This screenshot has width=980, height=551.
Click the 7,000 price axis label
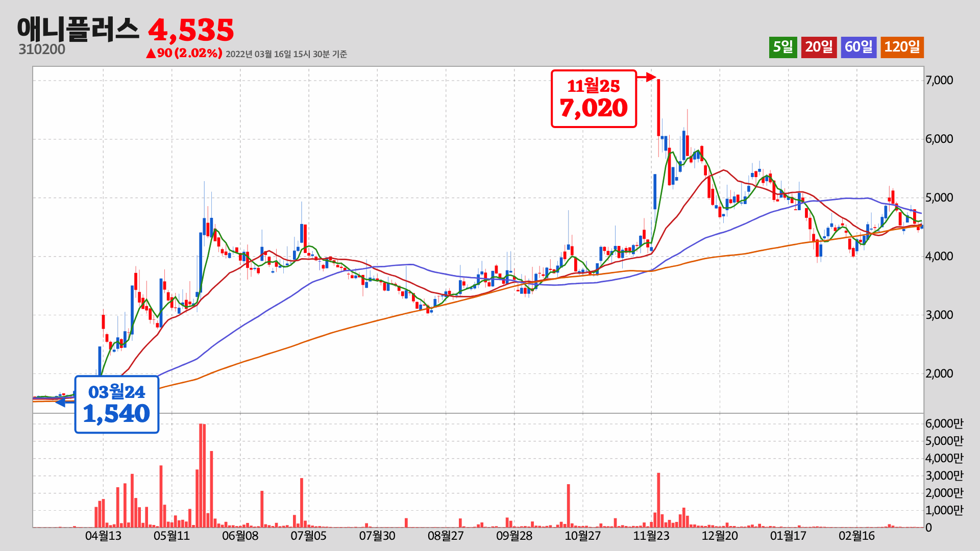pos(939,80)
